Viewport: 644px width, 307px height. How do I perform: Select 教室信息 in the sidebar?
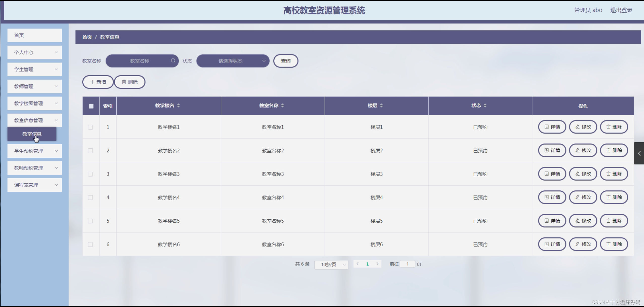pyautogui.click(x=32, y=134)
